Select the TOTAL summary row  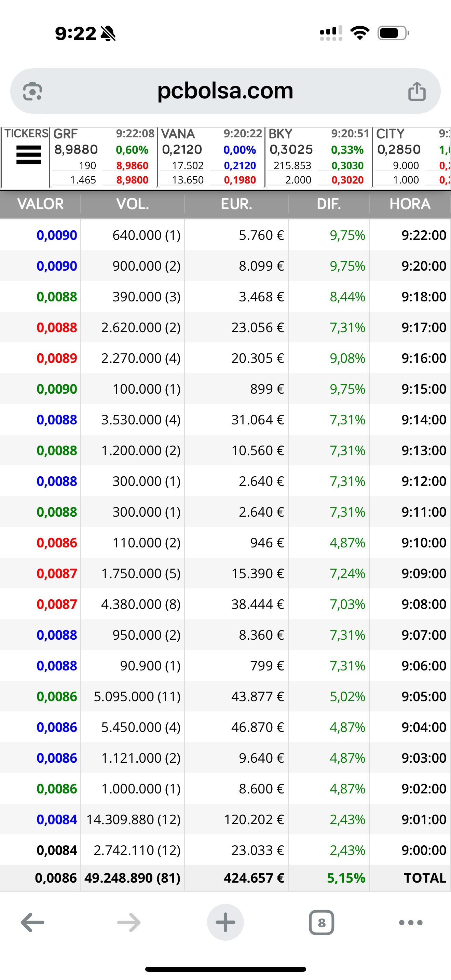click(x=225, y=878)
